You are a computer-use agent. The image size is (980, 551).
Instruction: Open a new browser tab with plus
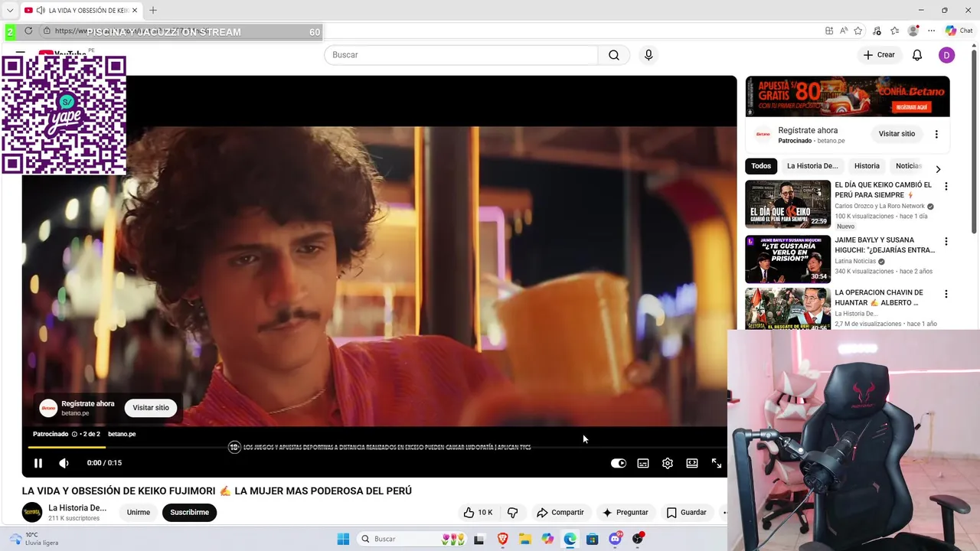pos(153,10)
